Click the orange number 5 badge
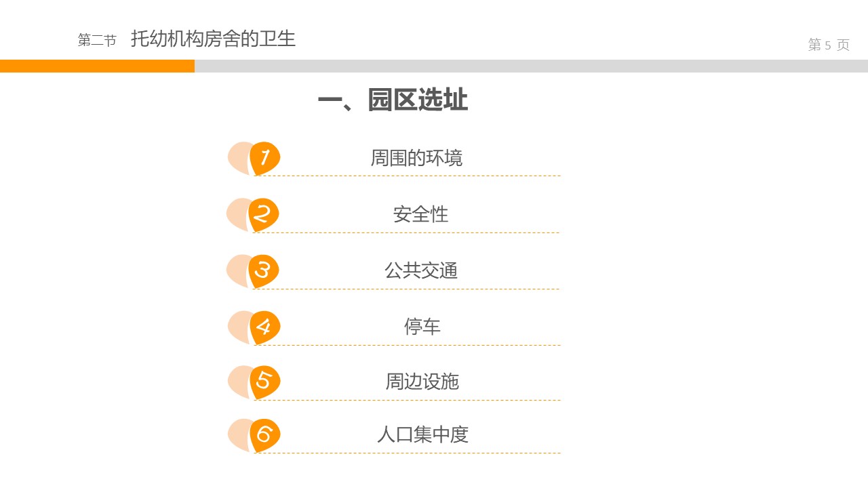This screenshot has height=488, width=868. [x=264, y=382]
